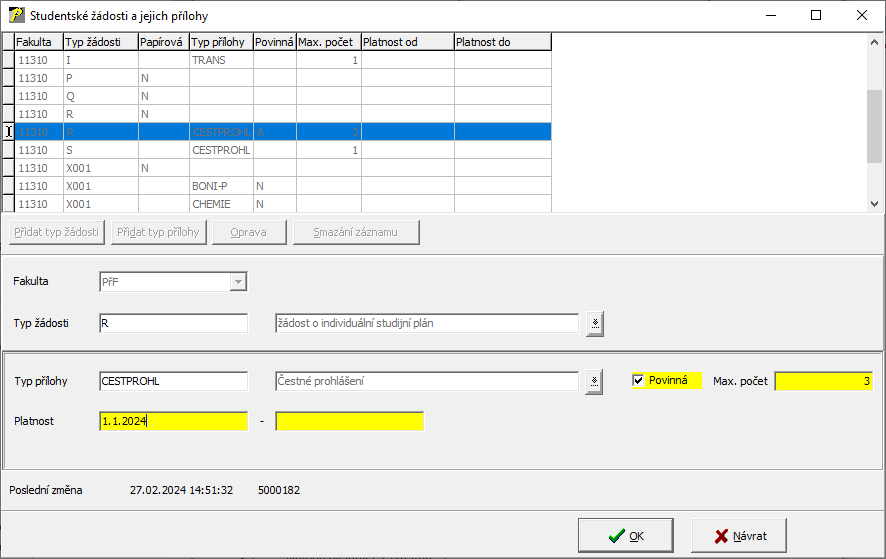Image resolution: width=886 pixels, height=559 pixels.
Task: Click the app icon in title bar
Action: pos(16,16)
